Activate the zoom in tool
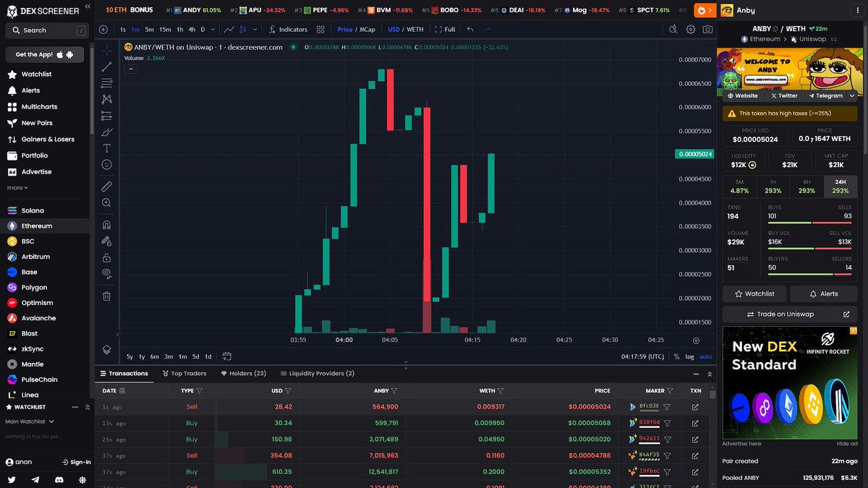 106,203
